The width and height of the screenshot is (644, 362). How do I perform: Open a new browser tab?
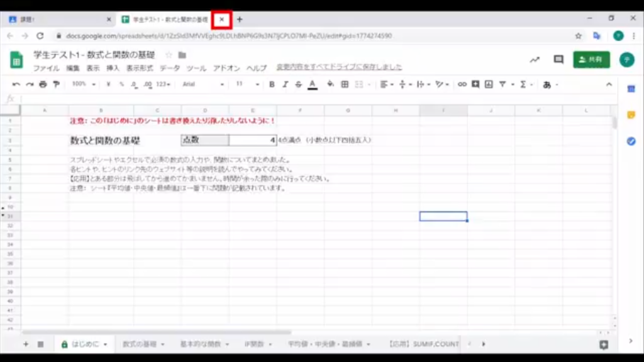coord(240,19)
